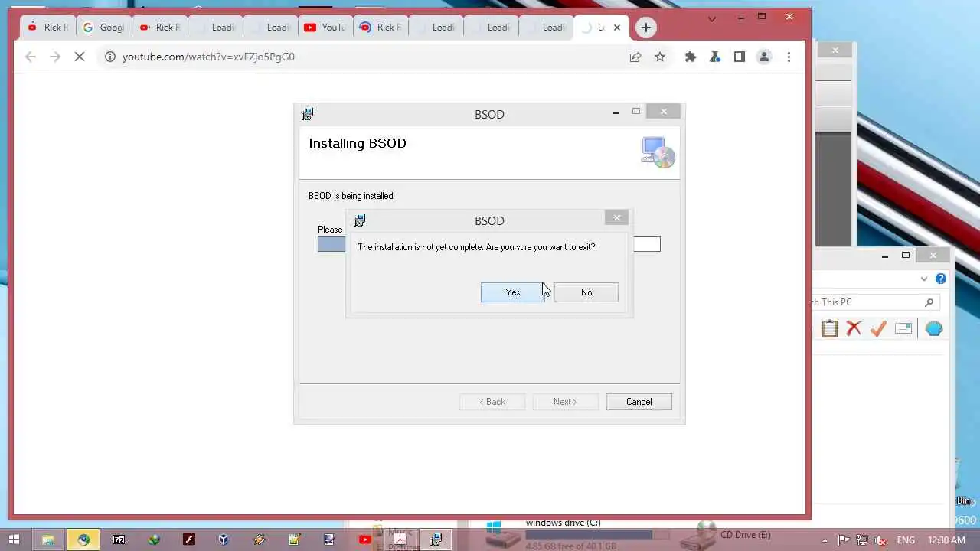The height and width of the screenshot is (551, 980).
Task: Stop loading the page in Chrome
Action: click(80, 57)
